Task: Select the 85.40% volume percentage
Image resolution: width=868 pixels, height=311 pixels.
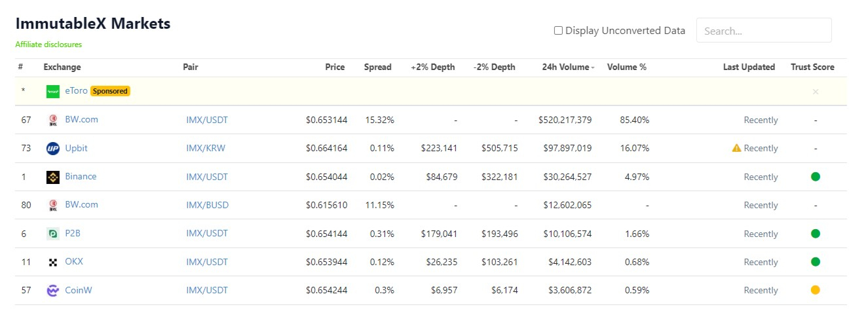Action: click(x=634, y=120)
